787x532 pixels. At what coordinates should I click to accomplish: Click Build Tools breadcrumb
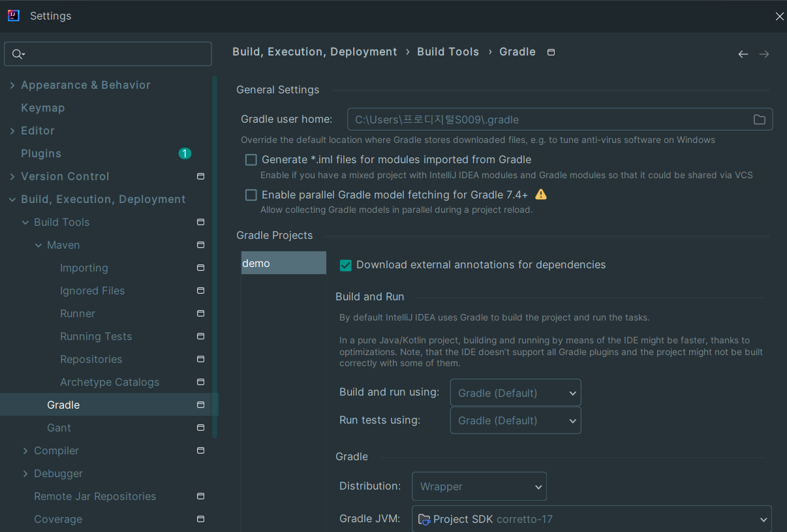tap(448, 52)
